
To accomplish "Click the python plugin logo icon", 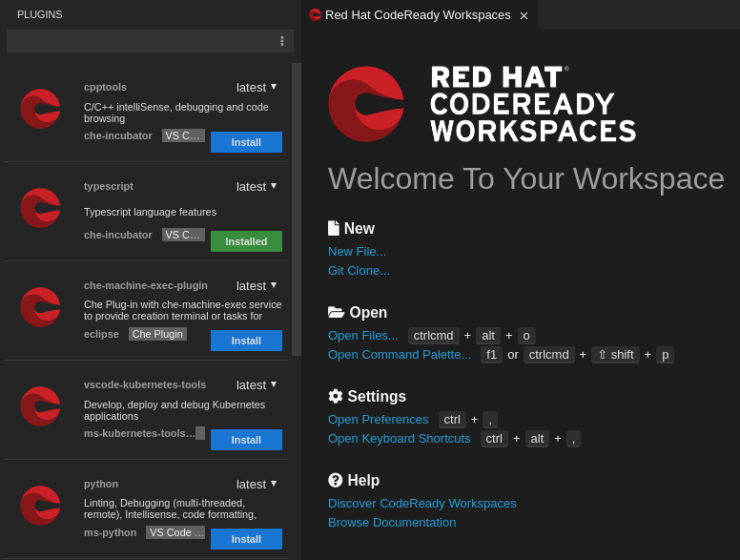I will (40, 506).
